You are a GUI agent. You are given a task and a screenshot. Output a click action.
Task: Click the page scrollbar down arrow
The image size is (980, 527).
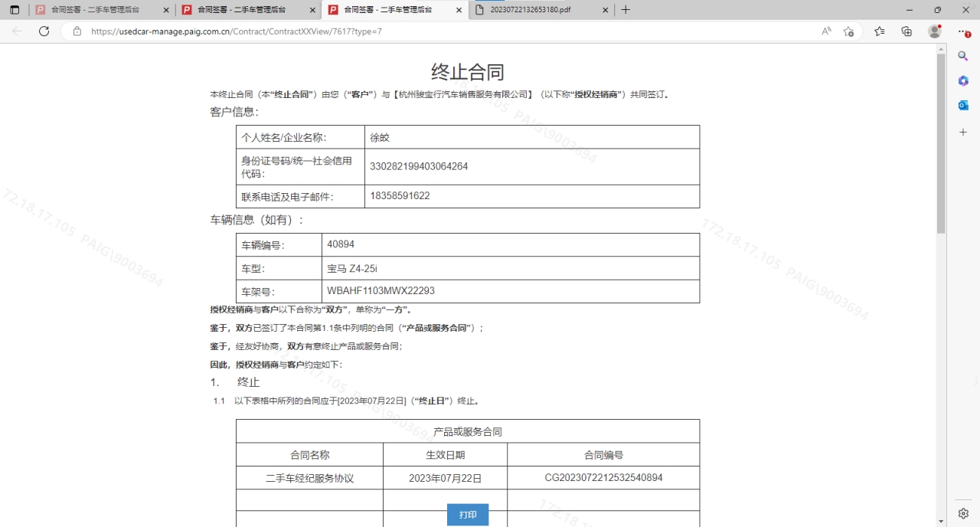(942, 522)
